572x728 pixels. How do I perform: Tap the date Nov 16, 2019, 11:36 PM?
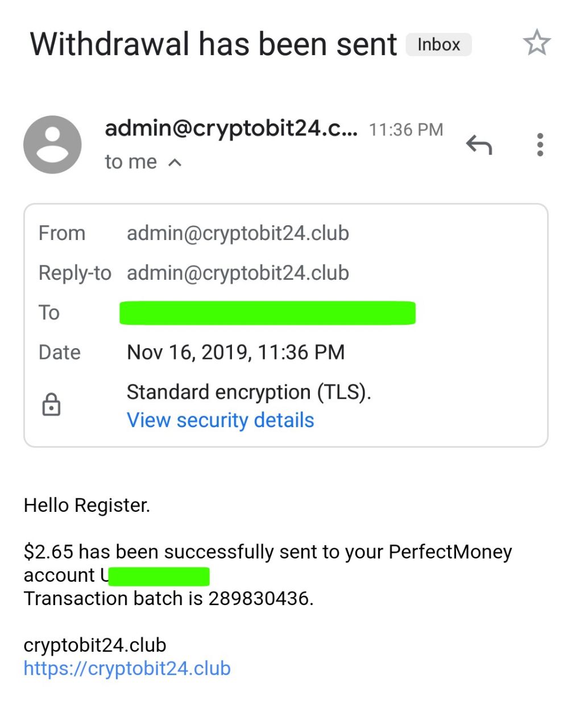point(235,352)
